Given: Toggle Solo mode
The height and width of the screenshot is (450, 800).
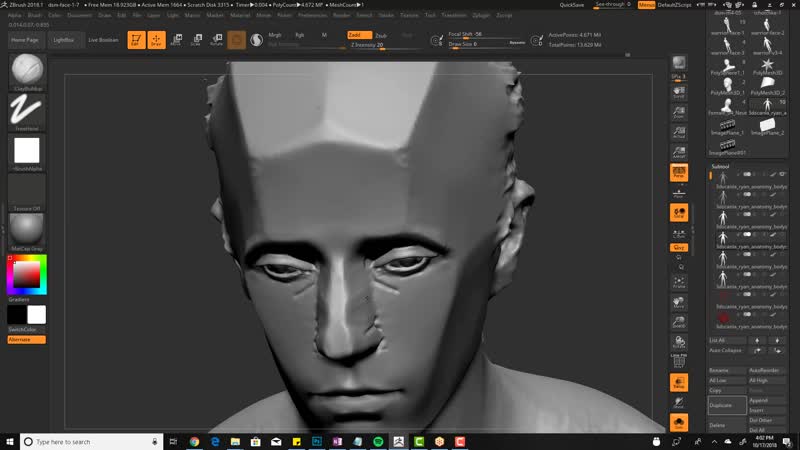Looking at the screenshot, I should [679, 422].
